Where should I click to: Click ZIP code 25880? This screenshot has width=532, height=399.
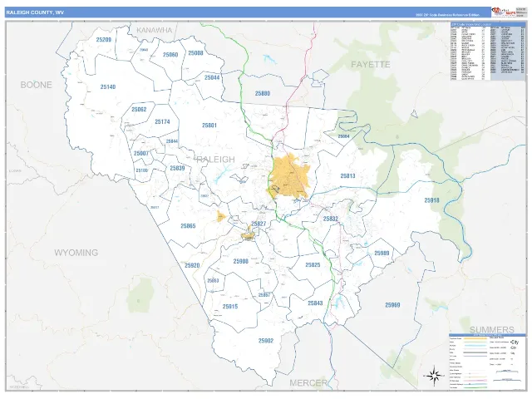point(263,93)
